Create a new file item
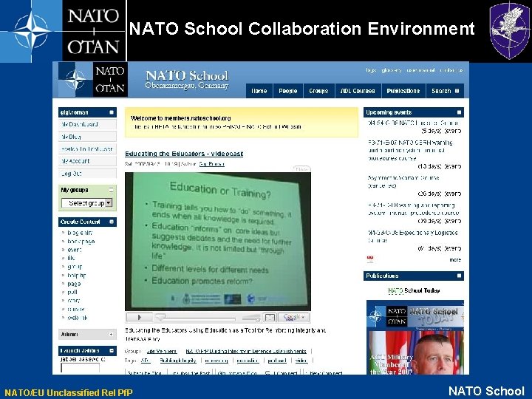 [71, 258]
